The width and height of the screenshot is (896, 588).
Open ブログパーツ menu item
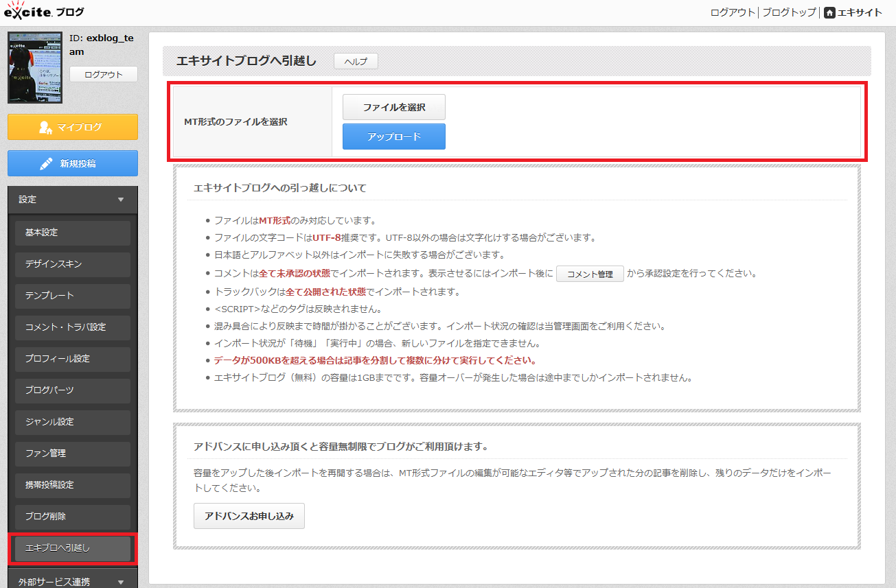73,390
